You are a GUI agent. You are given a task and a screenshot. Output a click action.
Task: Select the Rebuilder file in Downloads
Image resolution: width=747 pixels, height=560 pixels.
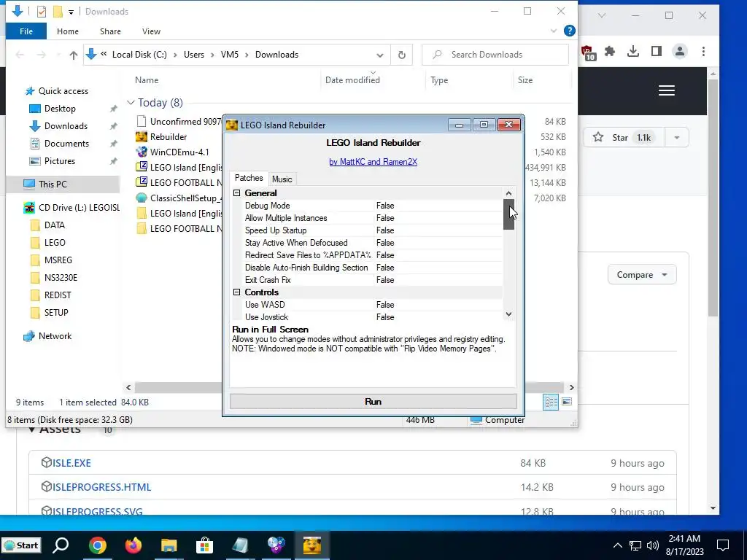(169, 137)
